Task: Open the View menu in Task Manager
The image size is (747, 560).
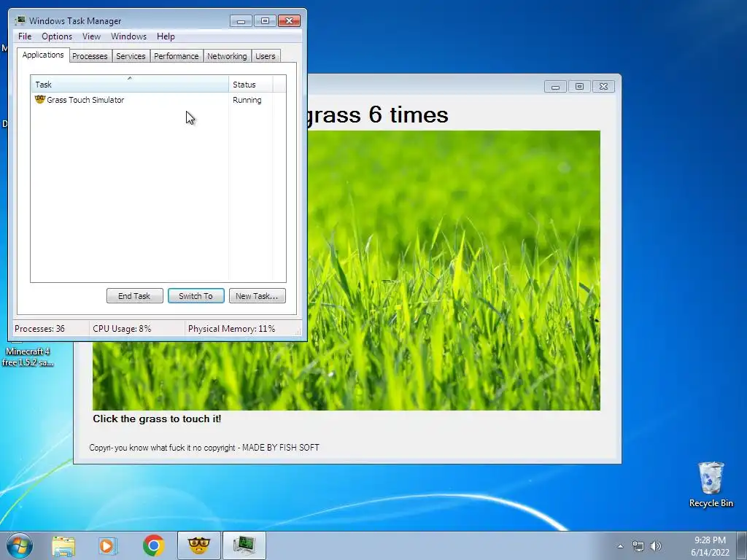Action: coord(91,36)
